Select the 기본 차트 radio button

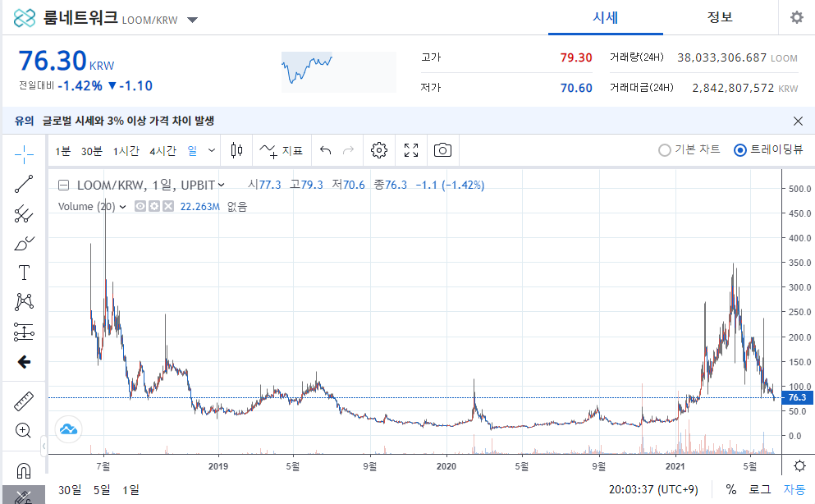point(664,150)
